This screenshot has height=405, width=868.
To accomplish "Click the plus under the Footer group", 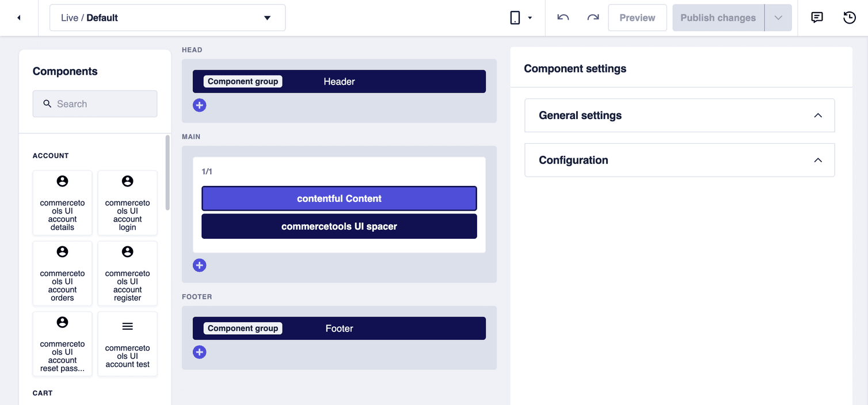I will point(199,351).
